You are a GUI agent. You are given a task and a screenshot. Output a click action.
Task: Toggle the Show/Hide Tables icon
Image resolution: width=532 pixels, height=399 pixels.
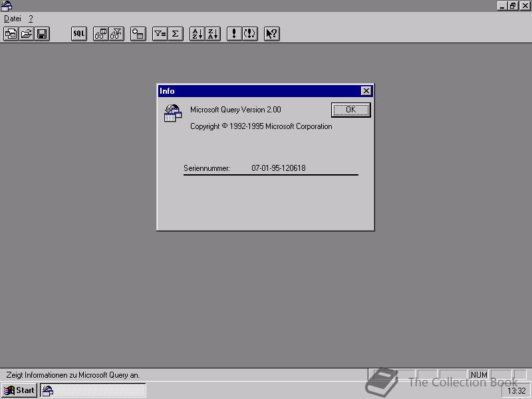click(x=101, y=34)
